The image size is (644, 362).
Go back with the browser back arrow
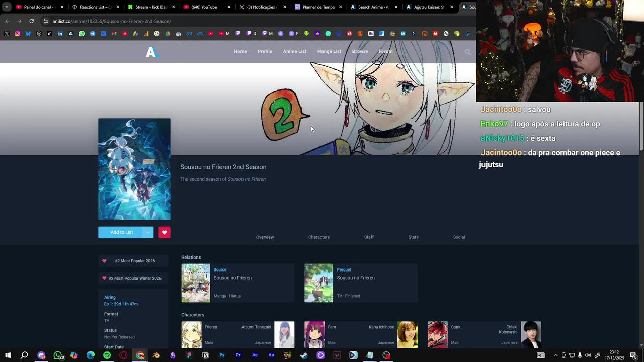[7, 21]
